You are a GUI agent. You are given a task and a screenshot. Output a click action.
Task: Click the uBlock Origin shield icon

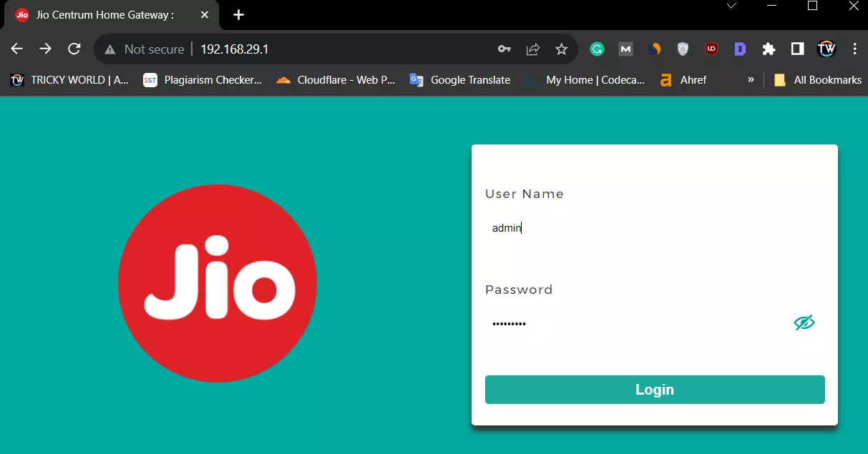[711, 49]
